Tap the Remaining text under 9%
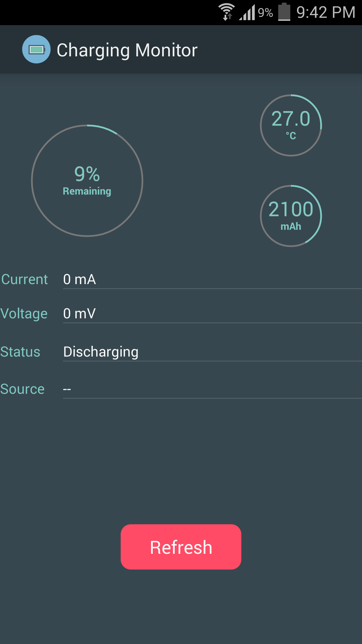This screenshot has width=362, height=644. coord(87,191)
